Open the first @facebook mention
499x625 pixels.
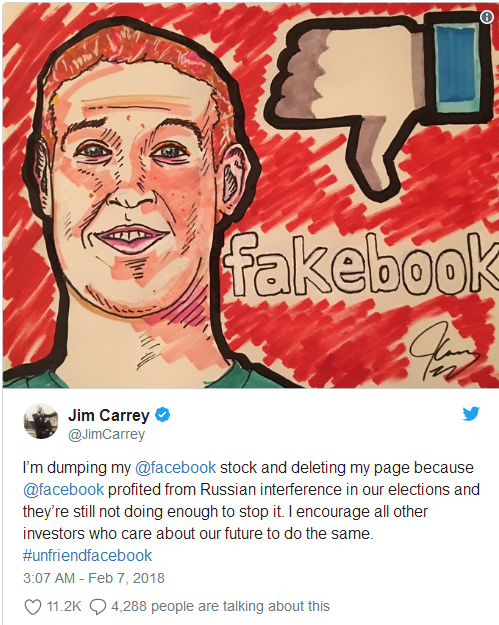[176, 468]
